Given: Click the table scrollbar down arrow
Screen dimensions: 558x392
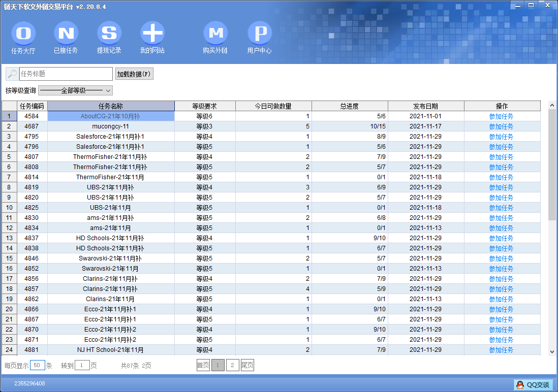Looking at the screenshot, I should click(552, 352).
